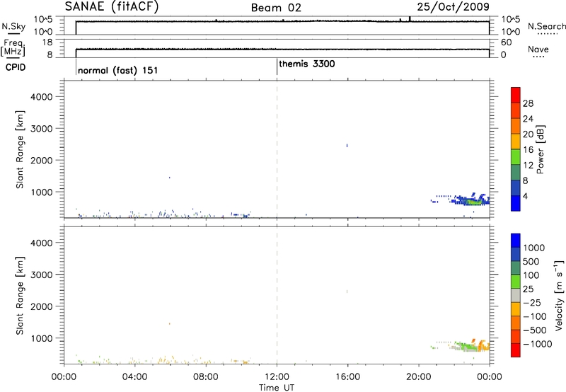
Task: Pick the light green Power segment between 12 and 16
Action: pyautogui.click(x=516, y=156)
